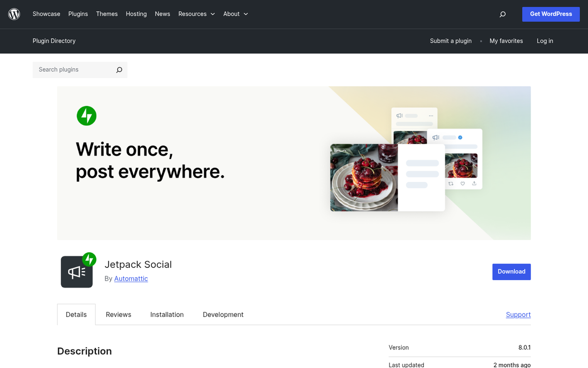Switch to the Reviews tab
Screen dimensions: 588x368
point(118,315)
